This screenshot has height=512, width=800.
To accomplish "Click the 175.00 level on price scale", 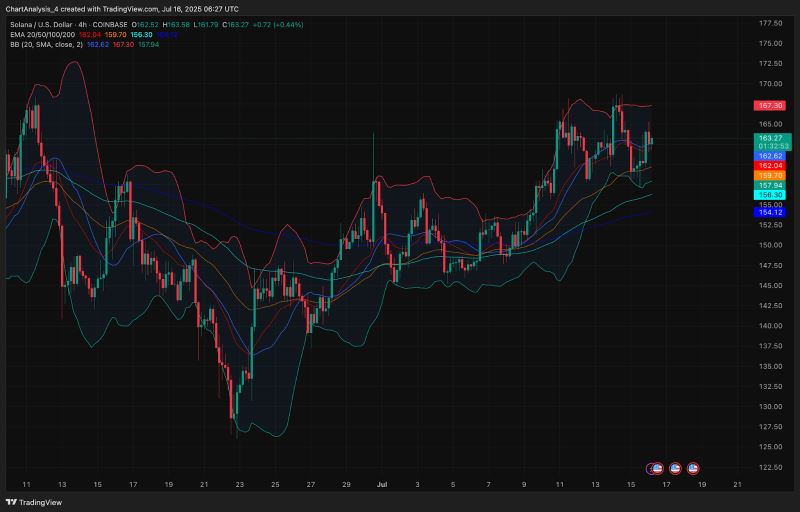I will click(x=770, y=44).
